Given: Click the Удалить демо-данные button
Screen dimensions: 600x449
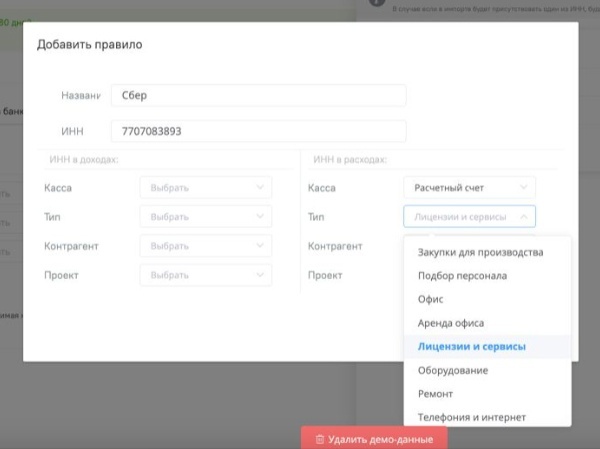Looking at the screenshot, I should pyautogui.click(x=374, y=439).
